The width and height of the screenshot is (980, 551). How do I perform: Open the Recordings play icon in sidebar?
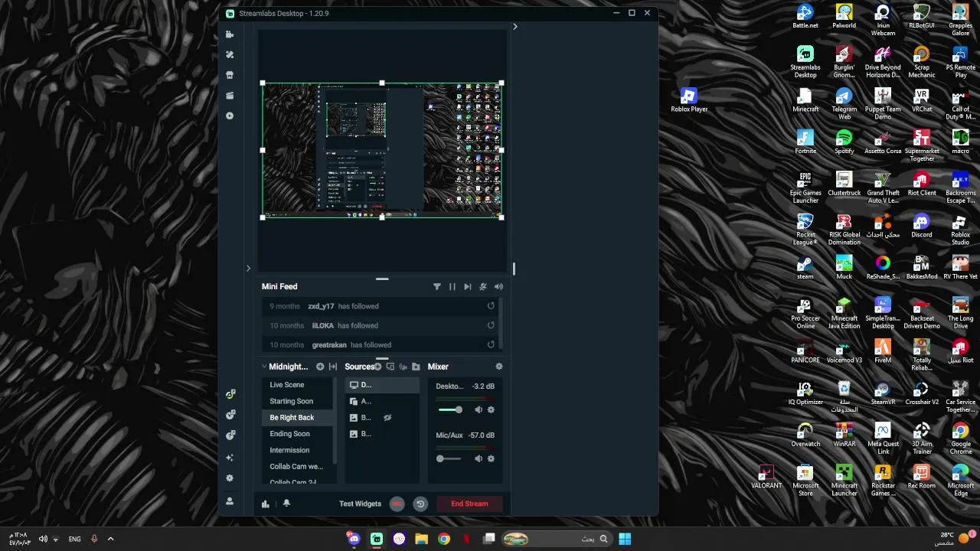click(x=230, y=116)
